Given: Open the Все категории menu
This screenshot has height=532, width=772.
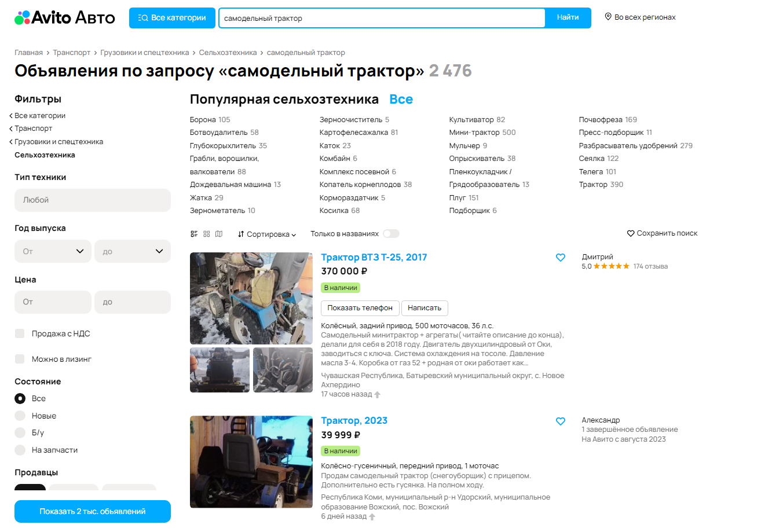Looking at the screenshot, I should tap(172, 18).
